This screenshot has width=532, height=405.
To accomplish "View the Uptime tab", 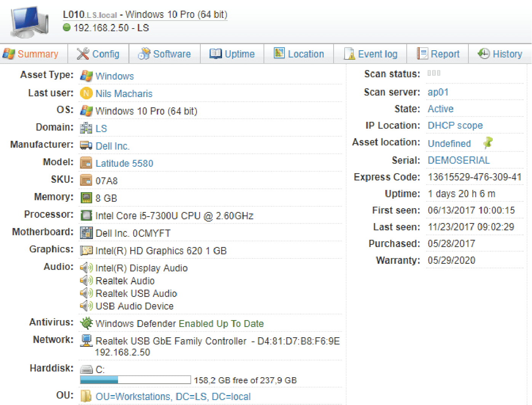I will click(232, 54).
